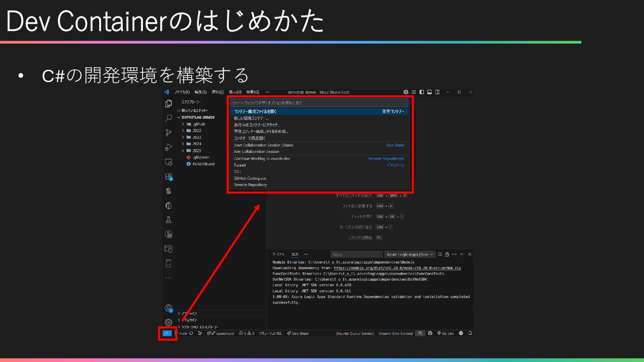Click the errors and warnings count in status bar

[x=247, y=334]
